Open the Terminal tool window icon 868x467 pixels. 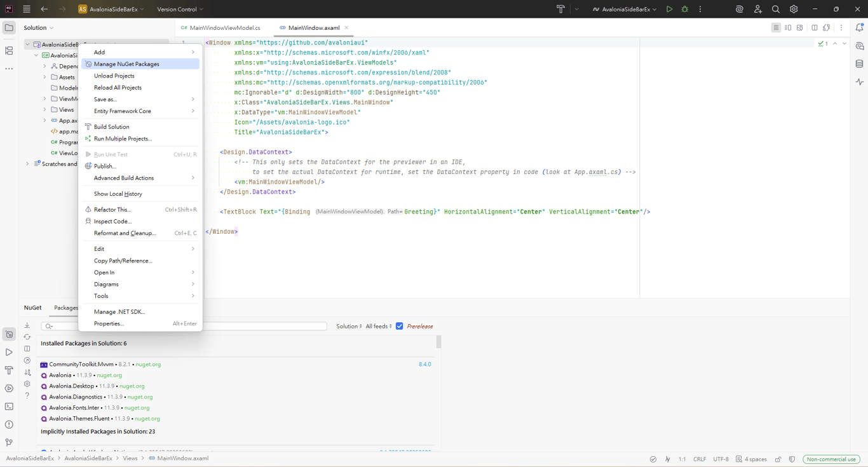[x=9, y=407]
